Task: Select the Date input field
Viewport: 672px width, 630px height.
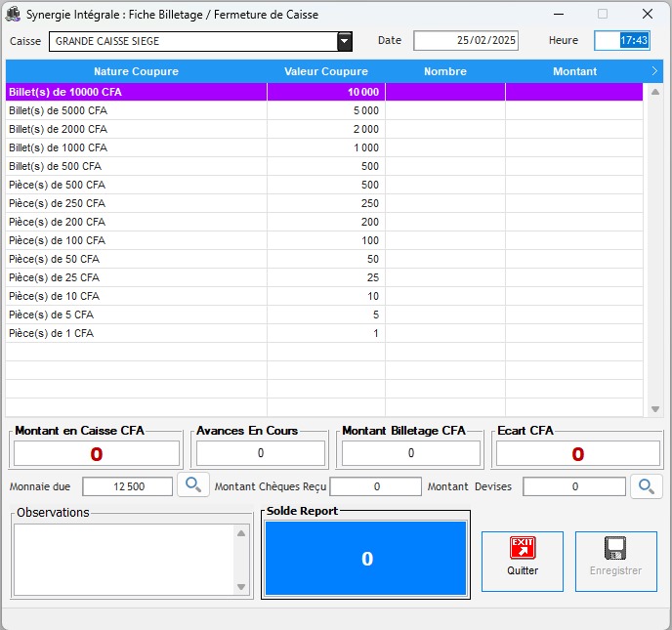Action: coord(466,41)
